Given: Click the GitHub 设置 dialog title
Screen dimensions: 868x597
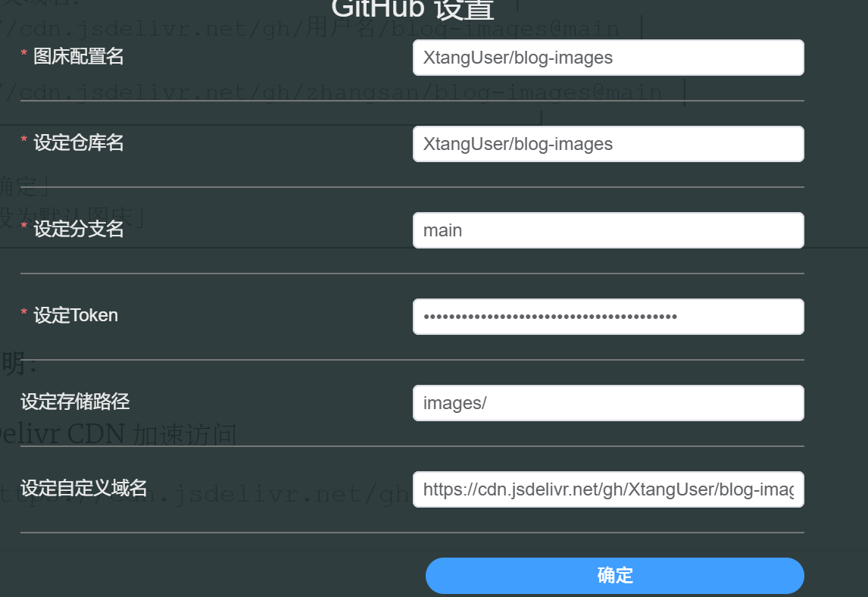Looking at the screenshot, I should coord(412,9).
